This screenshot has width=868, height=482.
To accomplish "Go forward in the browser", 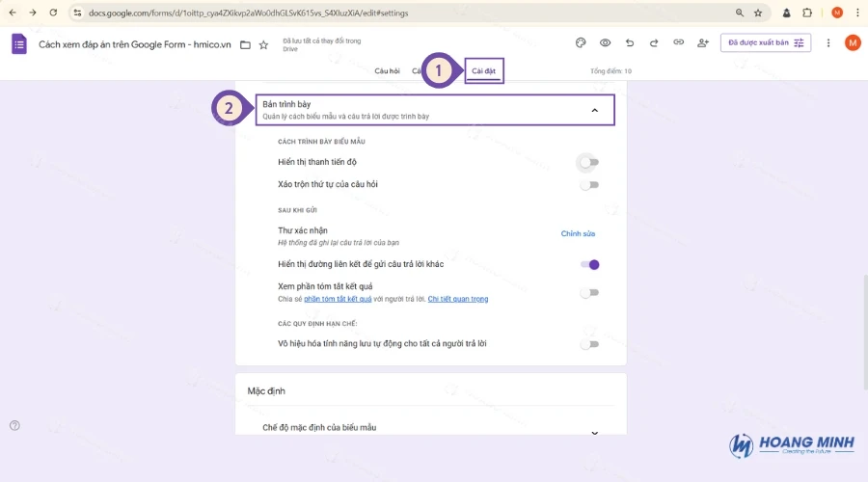I will point(33,13).
